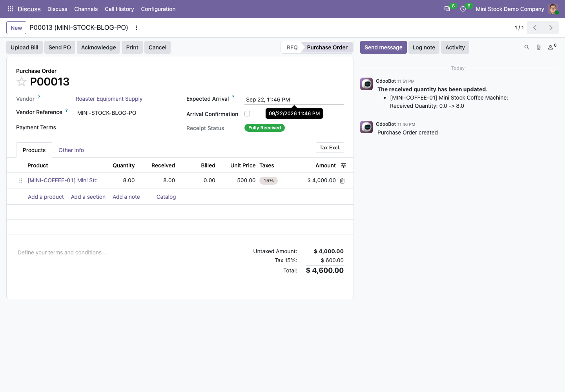Open attachments paperclip icon
This screenshot has width=565, height=392.
pos(539,47)
